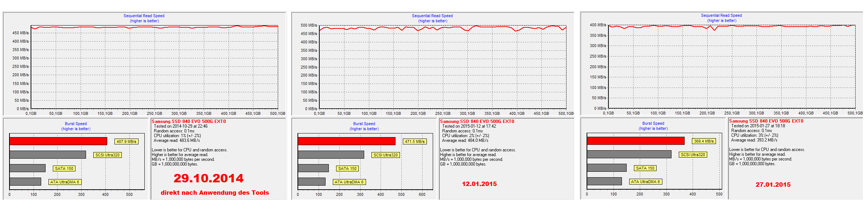Image resolution: width=868 pixels, height=221 pixels.
Task: Click 'Tested on 2014-10-29 at 22:46' line
Action: click(x=180, y=126)
